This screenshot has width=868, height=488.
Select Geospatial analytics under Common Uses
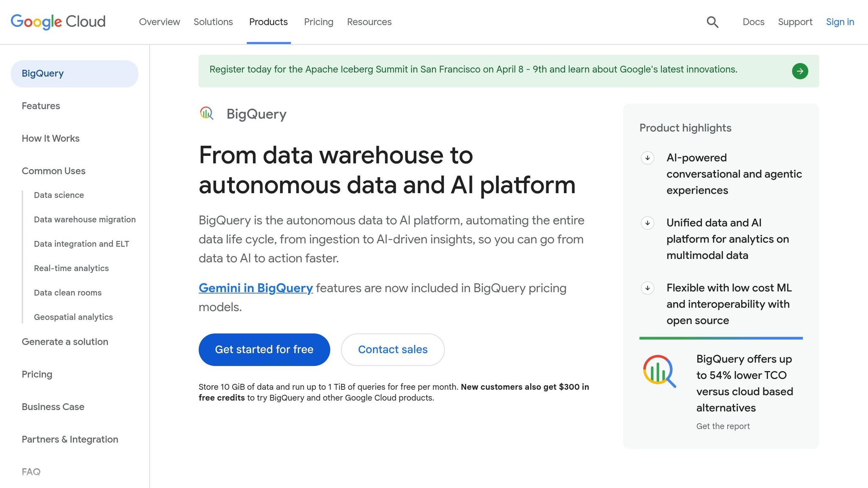[73, 317]
